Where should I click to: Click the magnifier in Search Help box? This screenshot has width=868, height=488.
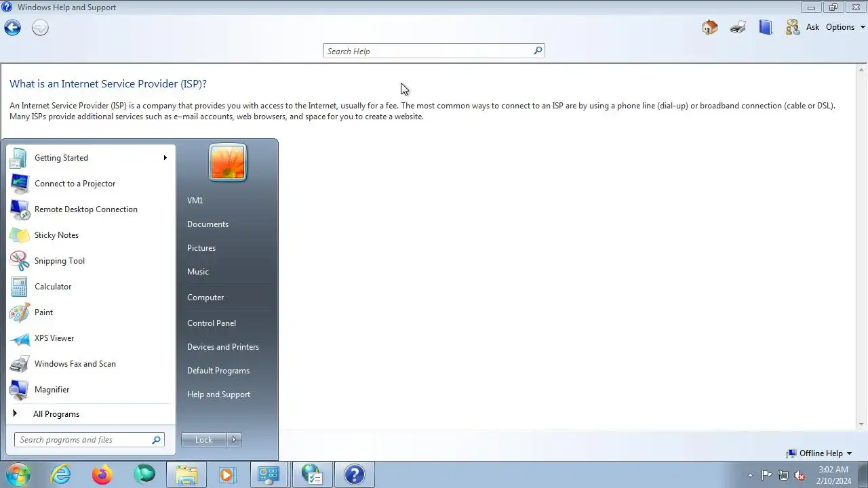click(x=538, y=51)
